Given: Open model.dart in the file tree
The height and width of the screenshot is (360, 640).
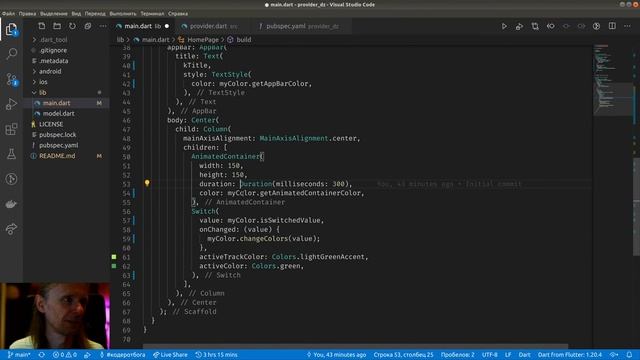Looking at the screenshot, I should [x=58, y=113].
